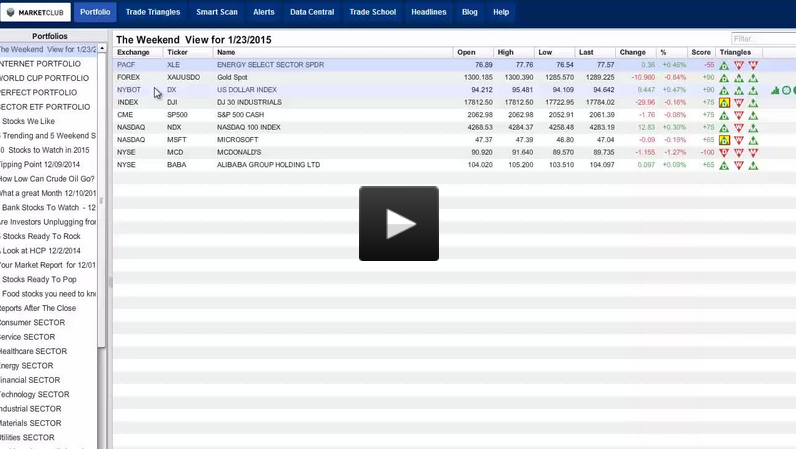Open the chart icon on the US Dollar Index row

(x=775, y=90)
